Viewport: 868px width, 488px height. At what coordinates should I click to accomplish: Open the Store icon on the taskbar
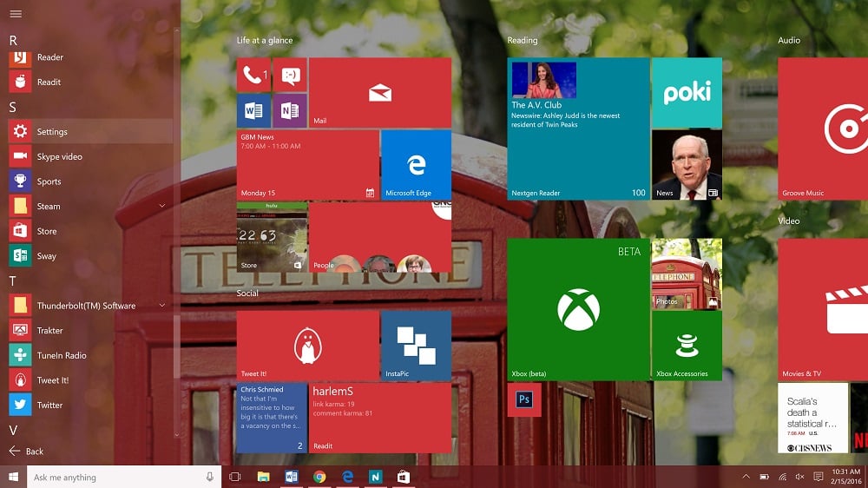coord(404,477)
